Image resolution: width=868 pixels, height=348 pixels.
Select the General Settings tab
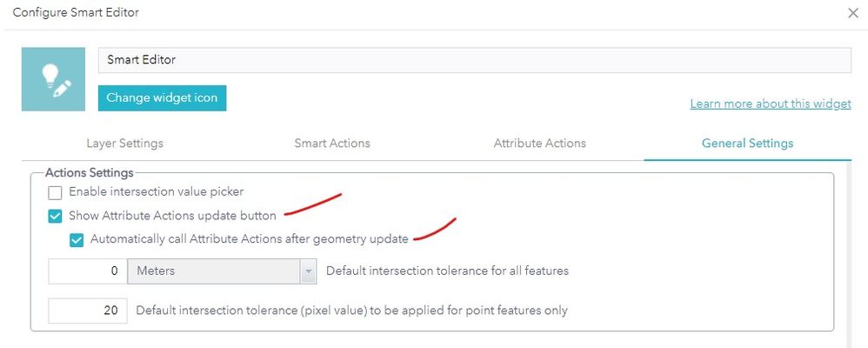pyautogui.click(x=747, y=143)
